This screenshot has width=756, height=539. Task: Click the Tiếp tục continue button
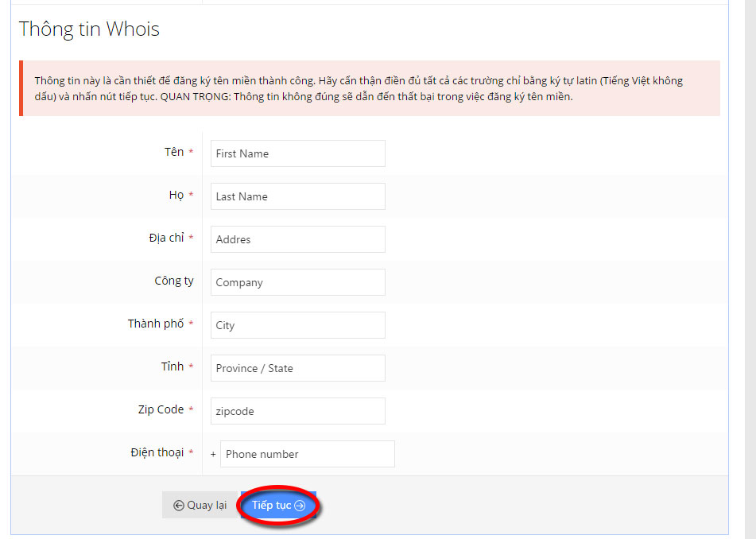(278, 505)
